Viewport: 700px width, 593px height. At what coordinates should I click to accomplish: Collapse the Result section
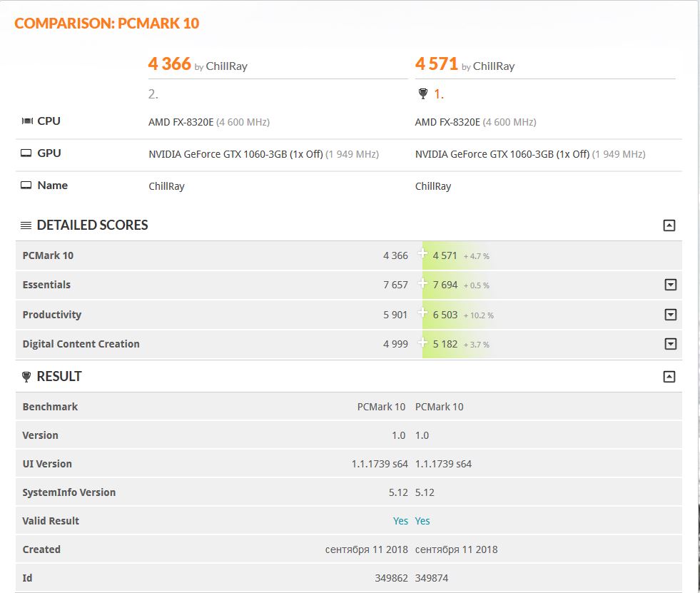(669, 377)
